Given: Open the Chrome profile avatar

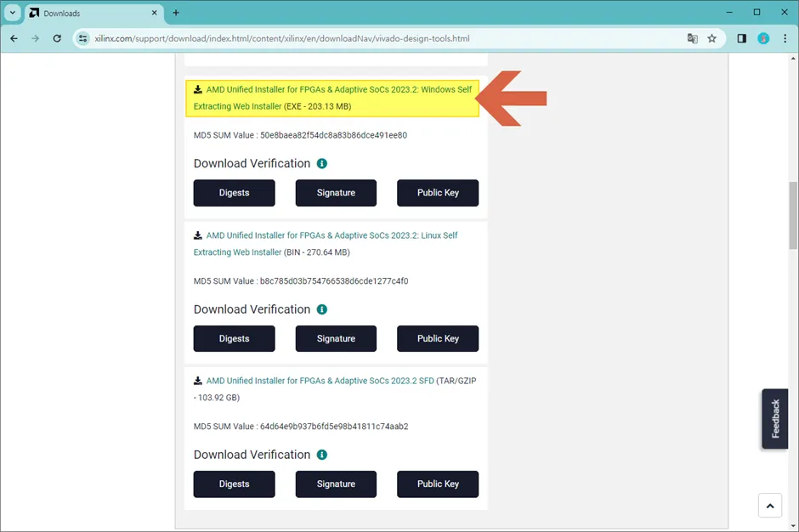Looking at the screenshot, I should 763,38.
